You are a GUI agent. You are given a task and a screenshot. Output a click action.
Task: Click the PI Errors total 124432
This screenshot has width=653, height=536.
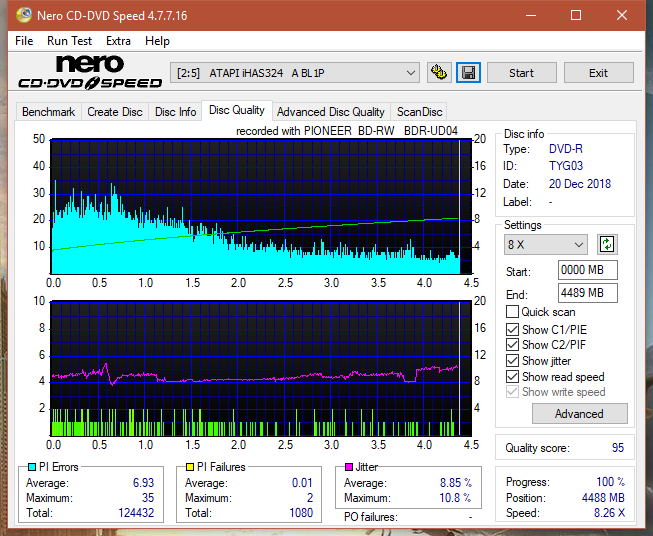pos(136,513)
